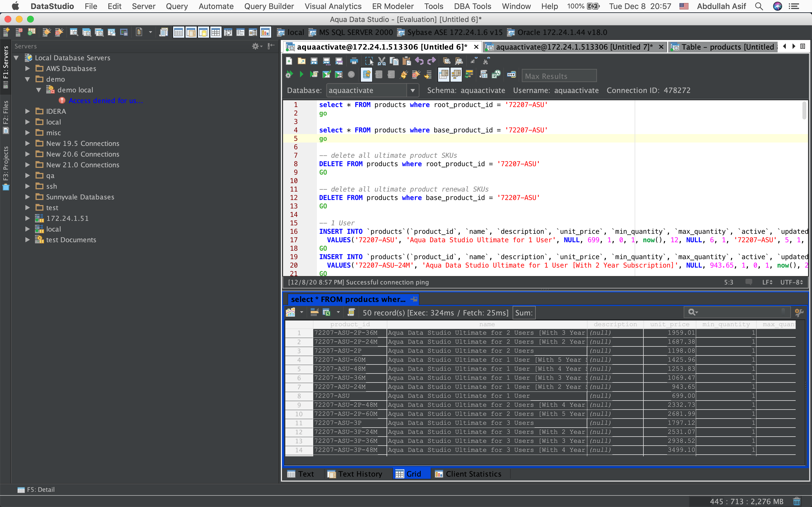812x507 pixels.
Task: Click the Undo arrow icon
Action: click(419, 61)
